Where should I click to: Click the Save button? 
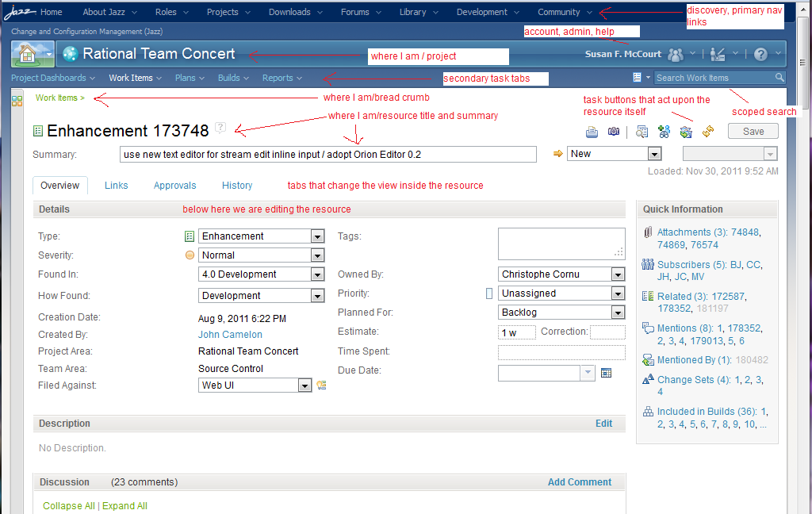tap(753, 132)
